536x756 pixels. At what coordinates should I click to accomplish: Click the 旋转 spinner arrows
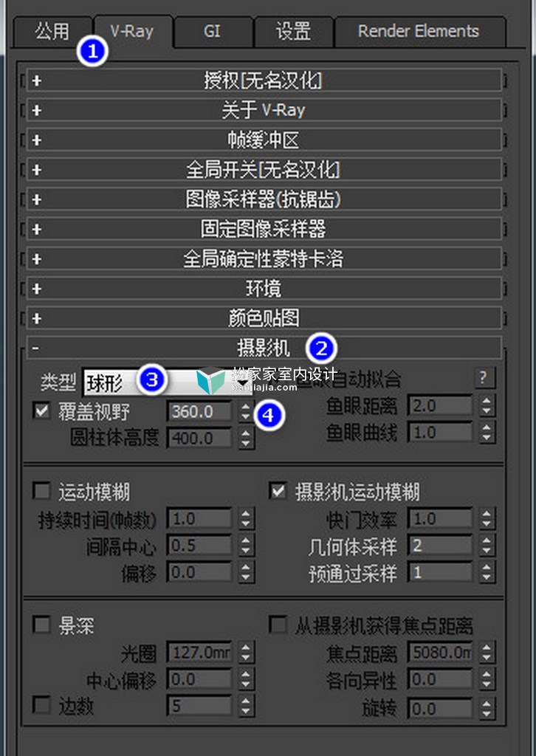pos(487,709)
